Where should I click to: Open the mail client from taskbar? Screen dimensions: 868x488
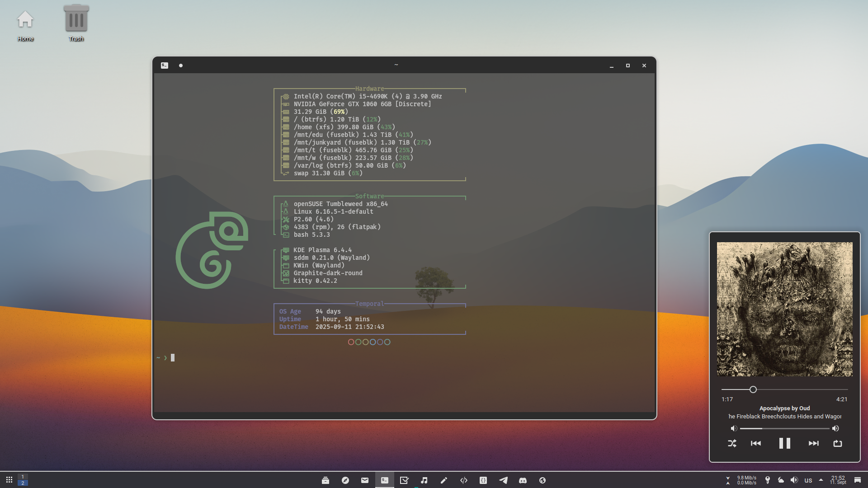click(x=365, y=480)
